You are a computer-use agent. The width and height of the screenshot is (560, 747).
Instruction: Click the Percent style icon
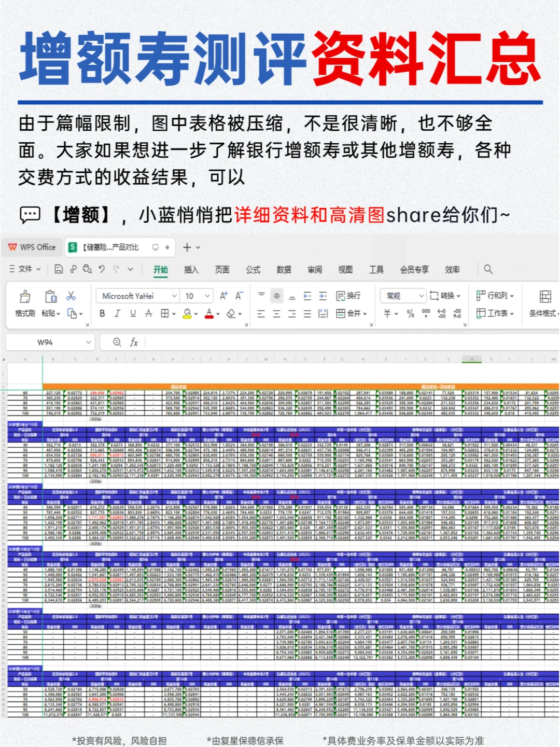[x=410, y=313]
